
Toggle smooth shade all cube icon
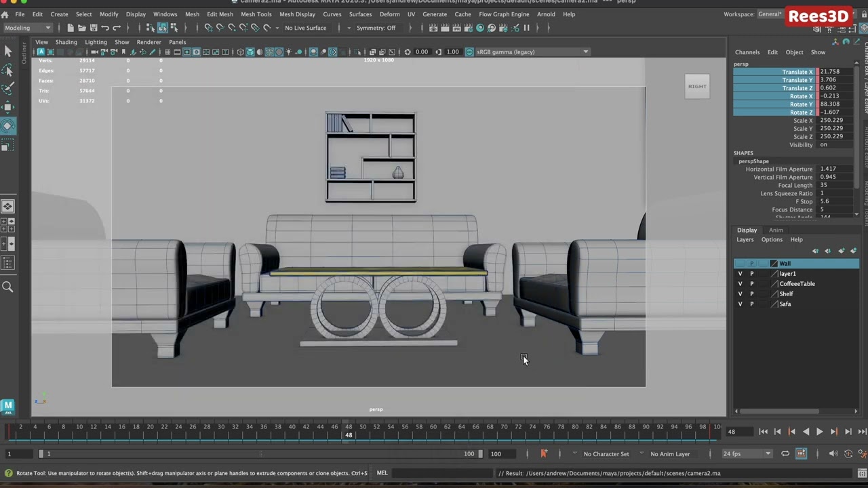[250, 52]
